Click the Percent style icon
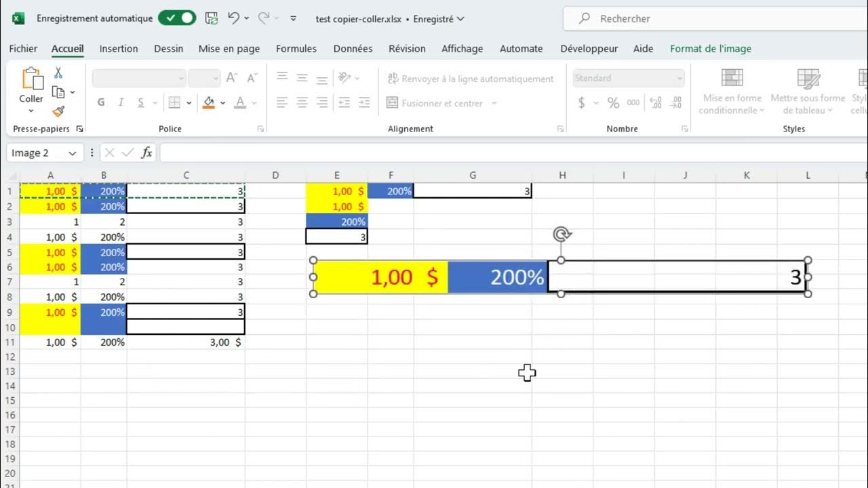The width and height of the screenshot is (868, 488). click(x=613, y=103)
